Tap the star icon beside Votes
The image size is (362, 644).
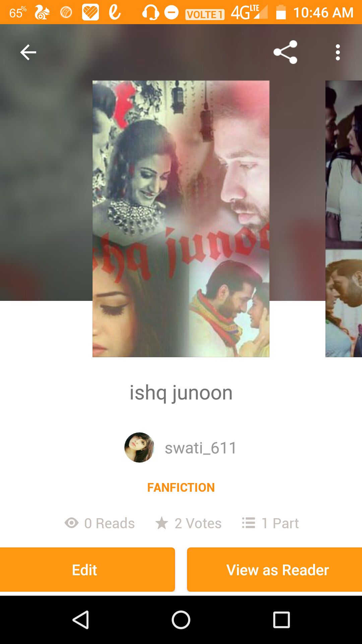click(x=162, y=523)
